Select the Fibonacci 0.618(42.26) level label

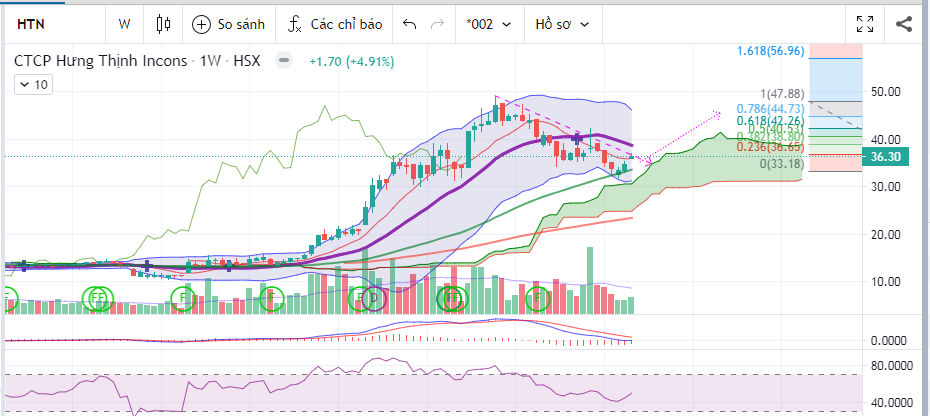[x=770, y=120]
